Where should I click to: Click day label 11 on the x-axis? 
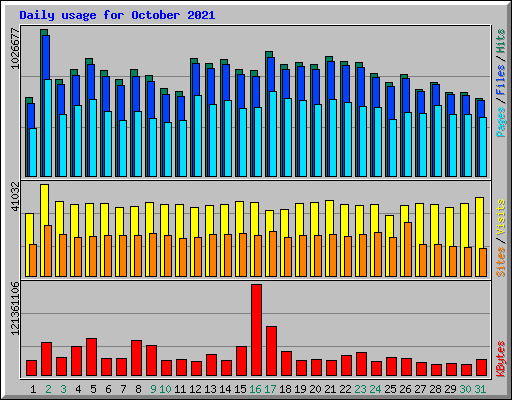pos(180,389)
